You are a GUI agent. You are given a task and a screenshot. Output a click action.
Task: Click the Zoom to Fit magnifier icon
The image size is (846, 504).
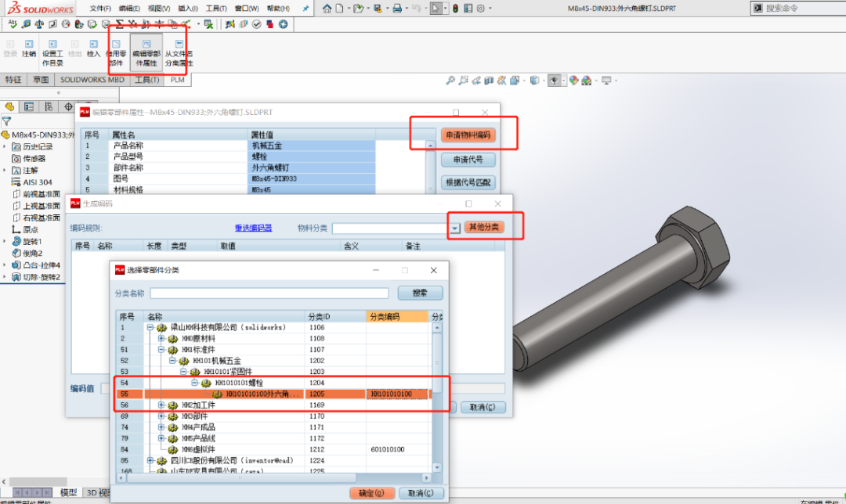(450, 81)
